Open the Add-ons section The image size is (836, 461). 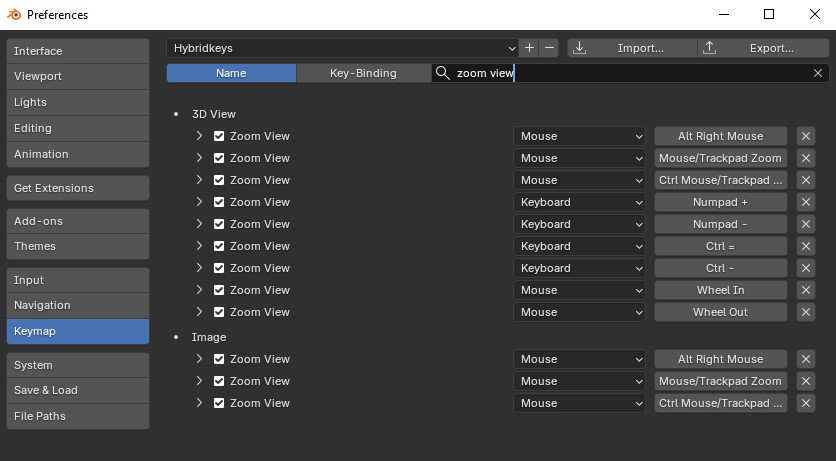[78, 221]
